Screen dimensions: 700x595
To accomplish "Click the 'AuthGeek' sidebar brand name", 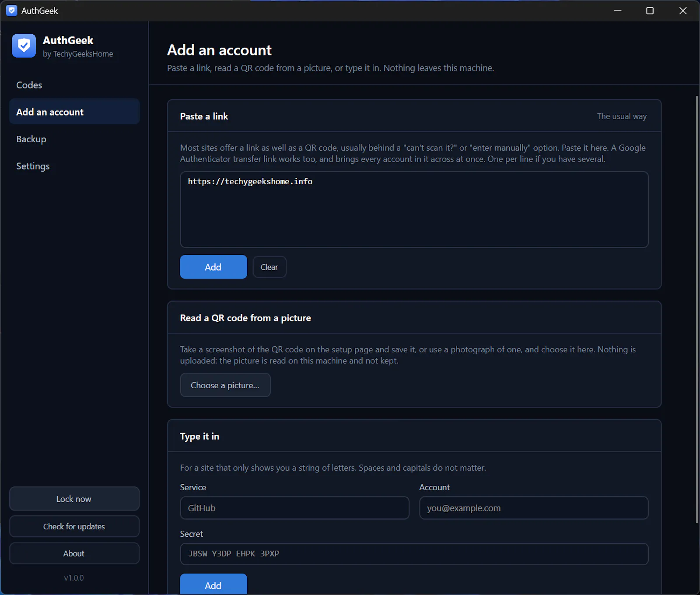I will click(68, 40).
